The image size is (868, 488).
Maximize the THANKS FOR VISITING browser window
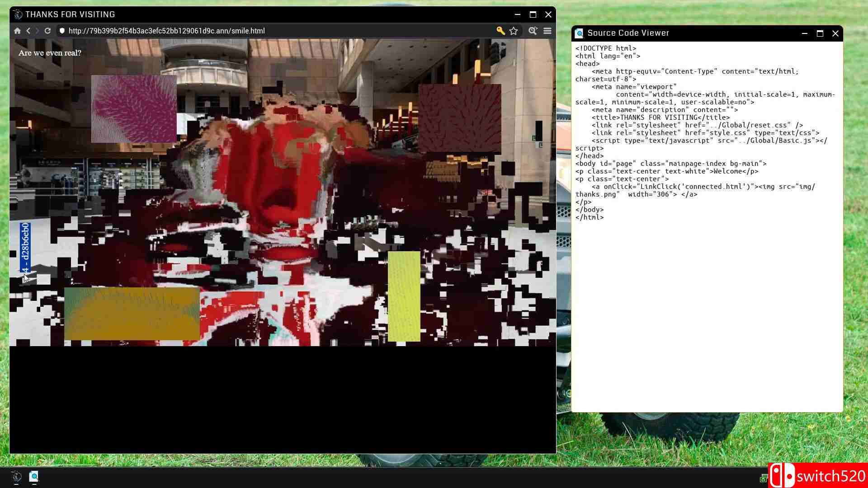(x=533, y=14)
